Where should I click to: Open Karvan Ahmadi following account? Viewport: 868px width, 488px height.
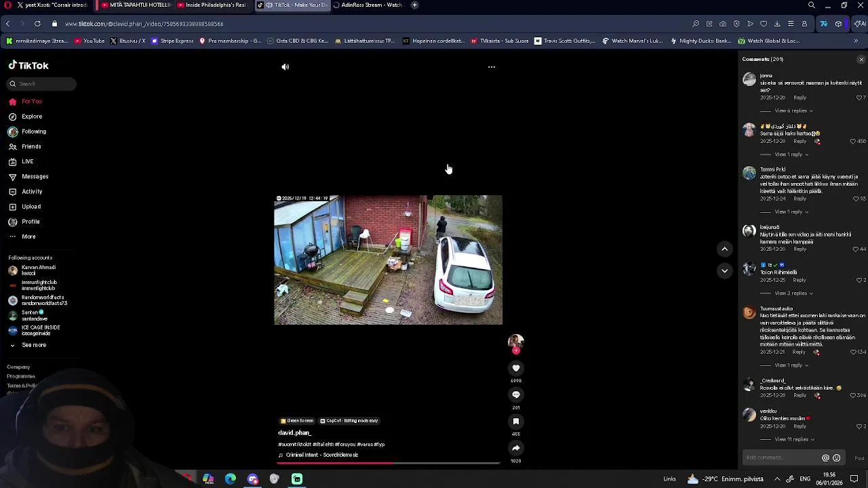(x=33, y=270)
